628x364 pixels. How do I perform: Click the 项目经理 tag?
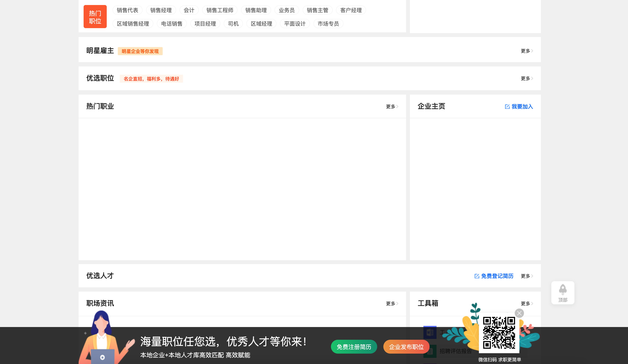tap(205, 24)
